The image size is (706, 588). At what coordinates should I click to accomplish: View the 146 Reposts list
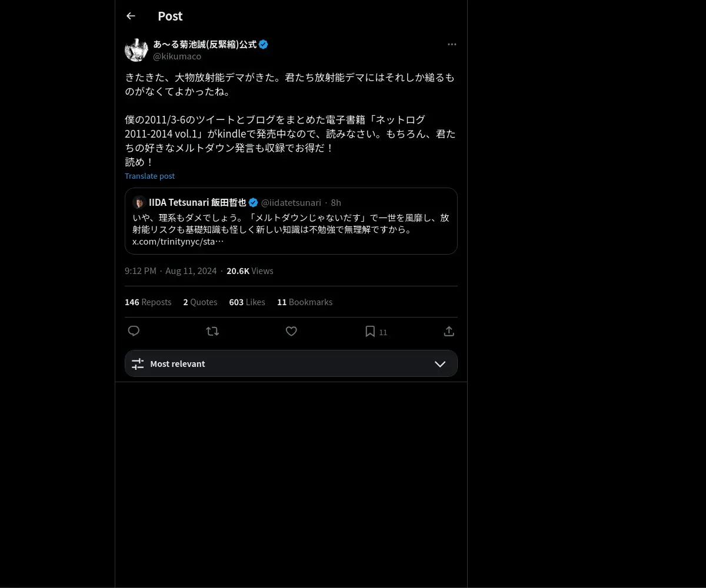pyautogui.click(x=148, y=302)
